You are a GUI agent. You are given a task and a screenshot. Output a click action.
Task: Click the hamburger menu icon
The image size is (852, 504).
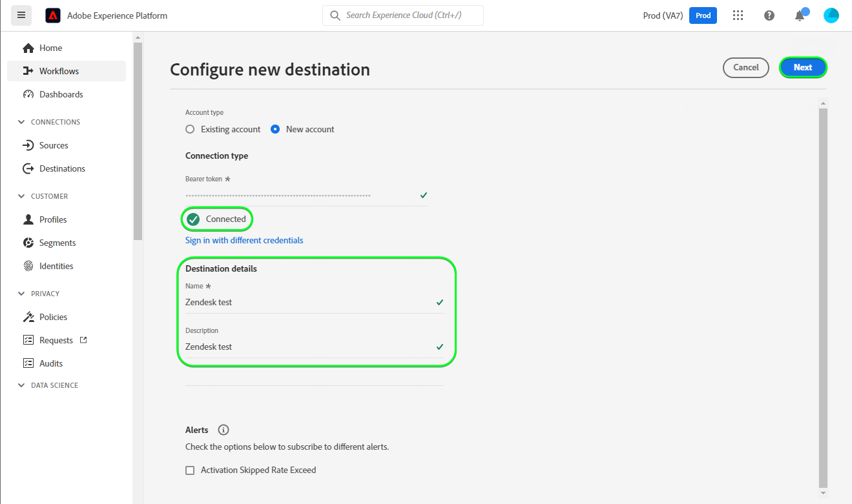21,15
